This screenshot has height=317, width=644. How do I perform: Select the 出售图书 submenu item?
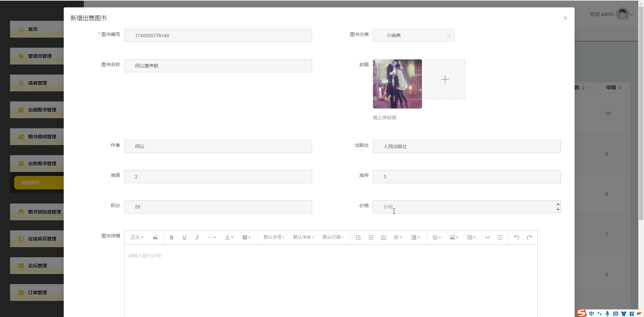pyautogui.click(x=39, y=183)
